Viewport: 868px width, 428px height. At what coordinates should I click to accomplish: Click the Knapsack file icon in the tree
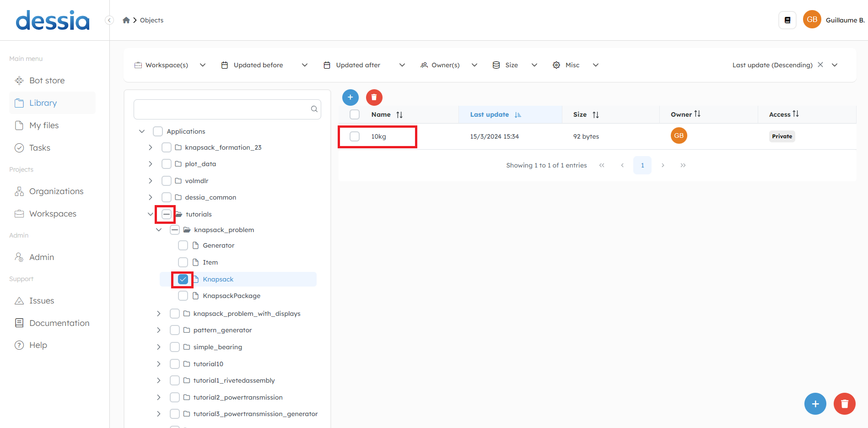196,279
